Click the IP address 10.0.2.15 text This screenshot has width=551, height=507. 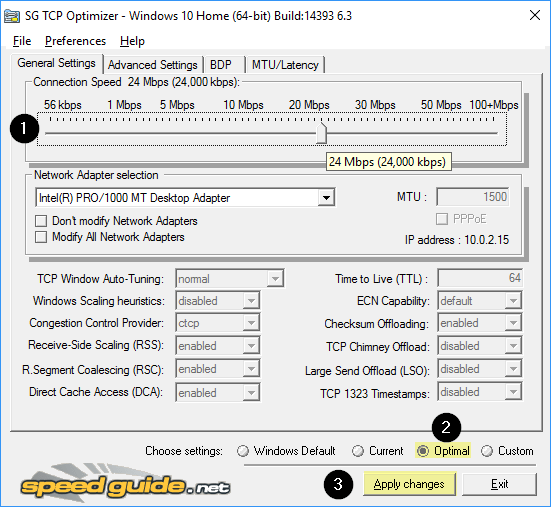point(457,240)
